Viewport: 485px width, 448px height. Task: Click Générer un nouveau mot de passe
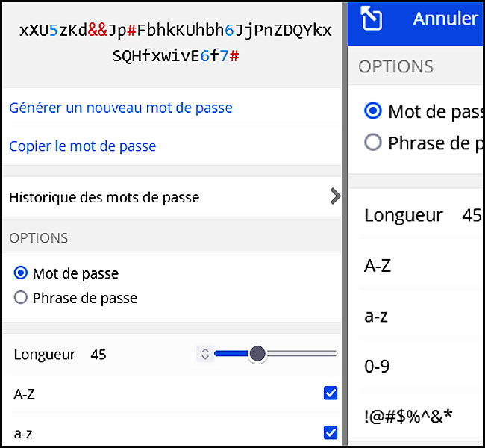tap(121, 108)
